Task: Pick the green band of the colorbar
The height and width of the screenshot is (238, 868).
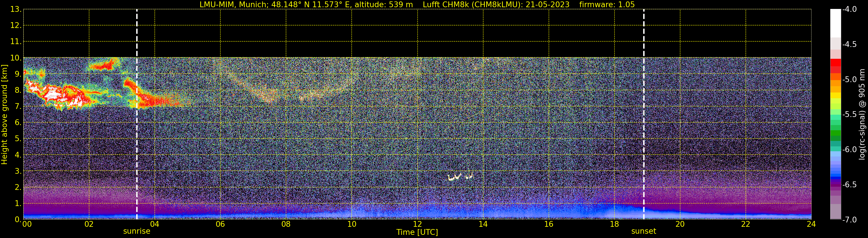Action: click(x=836, y=133)
